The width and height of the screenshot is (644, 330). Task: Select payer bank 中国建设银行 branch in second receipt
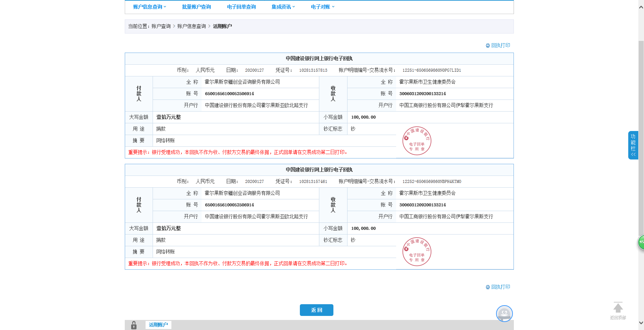pyautogui.click(x=256, y=216)
